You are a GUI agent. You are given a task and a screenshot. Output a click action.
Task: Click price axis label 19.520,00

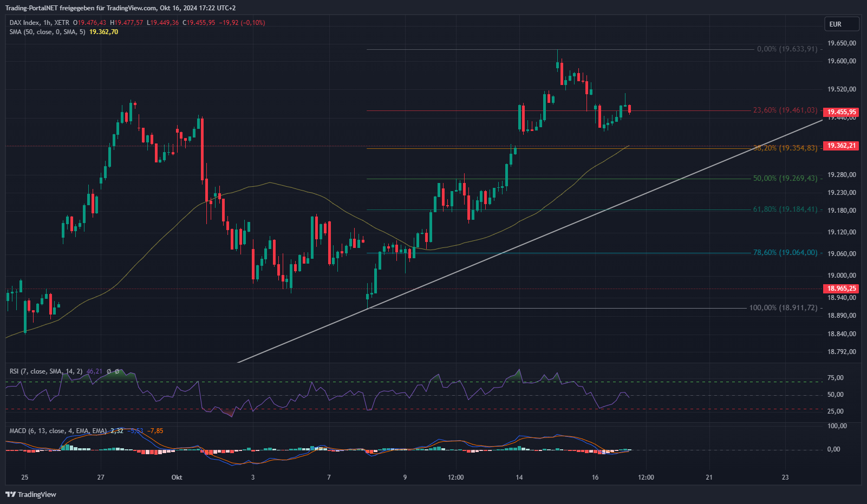tap(842, 89)
